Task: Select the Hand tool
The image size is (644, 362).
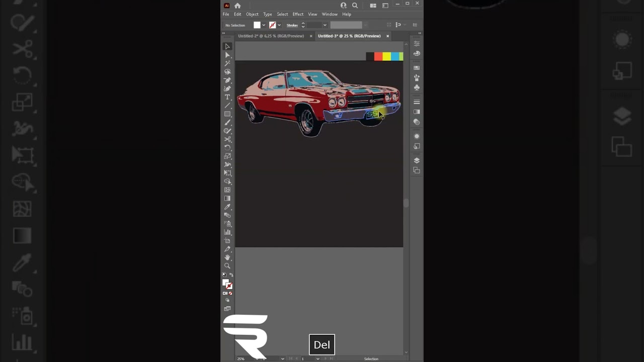Action: [227, 257]
